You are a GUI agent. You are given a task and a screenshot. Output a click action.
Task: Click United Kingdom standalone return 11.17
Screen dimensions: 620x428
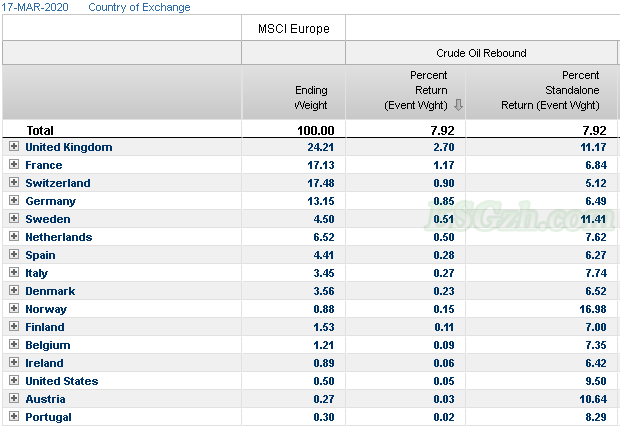click(593, 147)
